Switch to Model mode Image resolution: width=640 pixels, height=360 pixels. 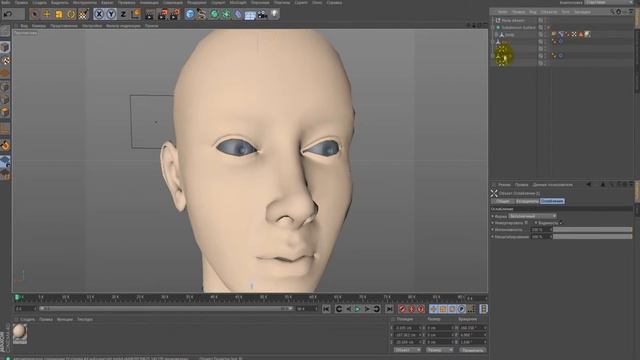[x=5, y=47]
